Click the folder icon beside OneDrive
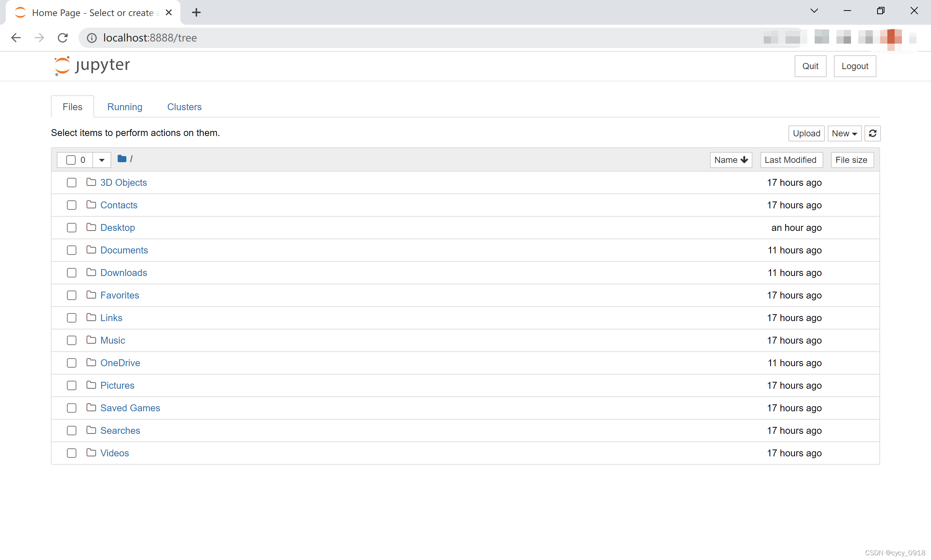 [91, 363]
